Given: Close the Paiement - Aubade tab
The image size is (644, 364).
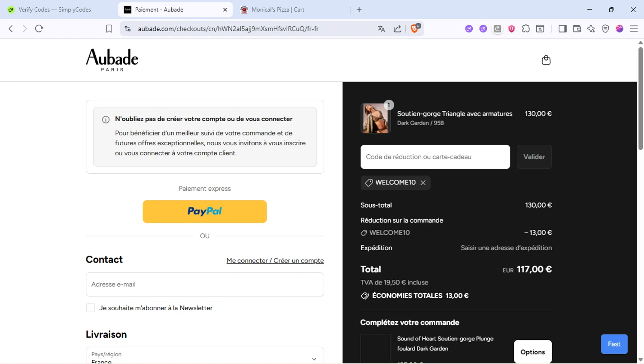Looking at the screenshot, I should pos(225,9).
